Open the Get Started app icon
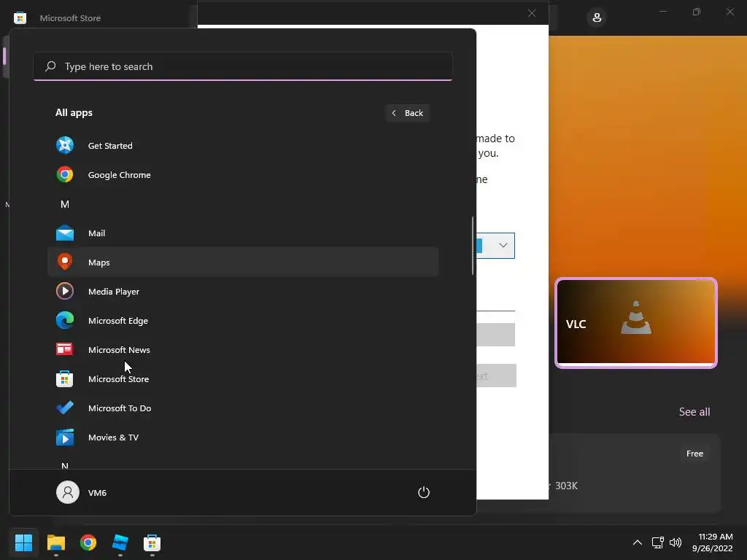The width and height of the screenshot is (747, 560). 65,145
